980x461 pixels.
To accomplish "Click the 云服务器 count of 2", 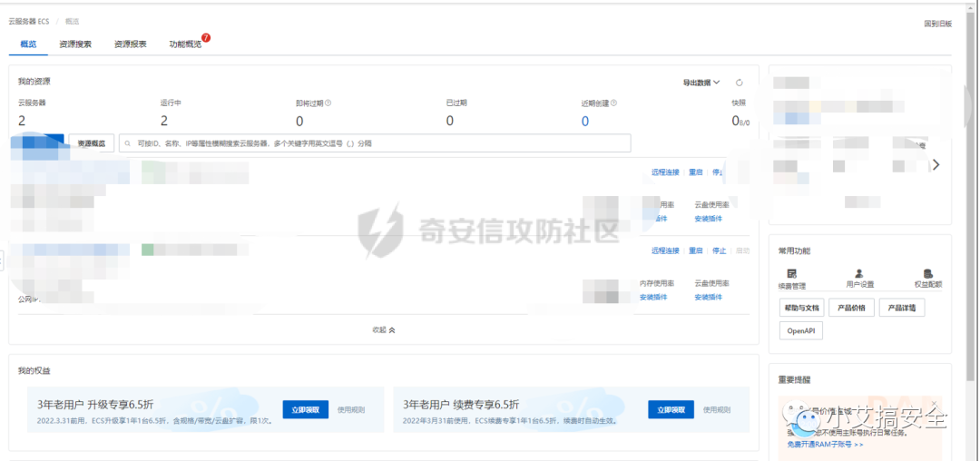I will pos(22,122).
